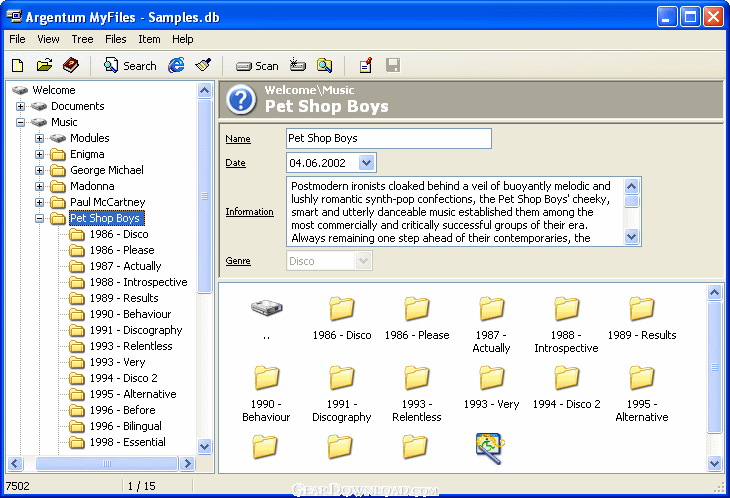The height and width of the screenshot is (498, 730).
Task: Expand the Paul McCartney folder node
Action: pyautogui.click(x=40, y=202)
